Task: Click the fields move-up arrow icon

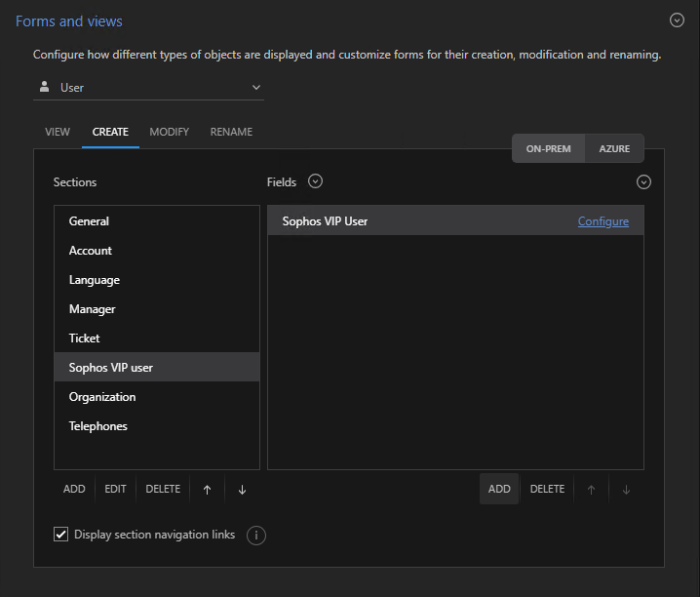Action: [x=591, y=490]
